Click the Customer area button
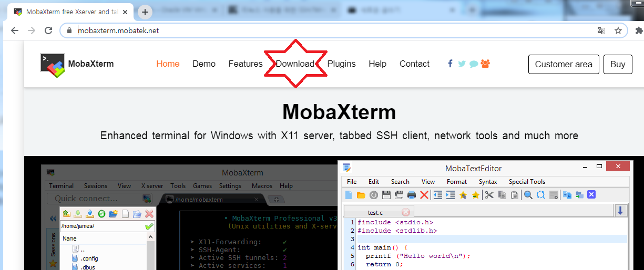The width and height of the screenshot is (644, 270). pos(564,65)
